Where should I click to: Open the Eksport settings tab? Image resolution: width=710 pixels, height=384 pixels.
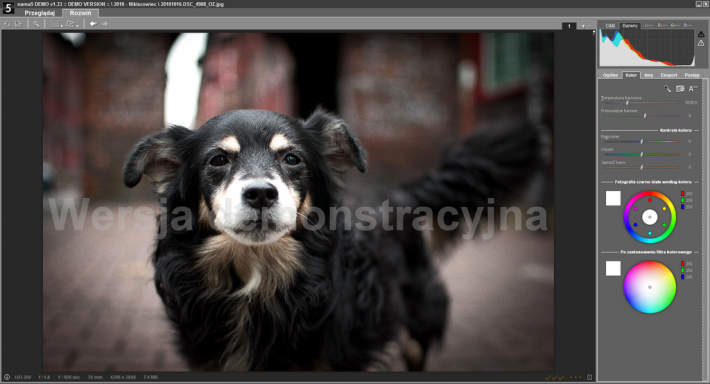pyautogui.click(x=669, y=75)
